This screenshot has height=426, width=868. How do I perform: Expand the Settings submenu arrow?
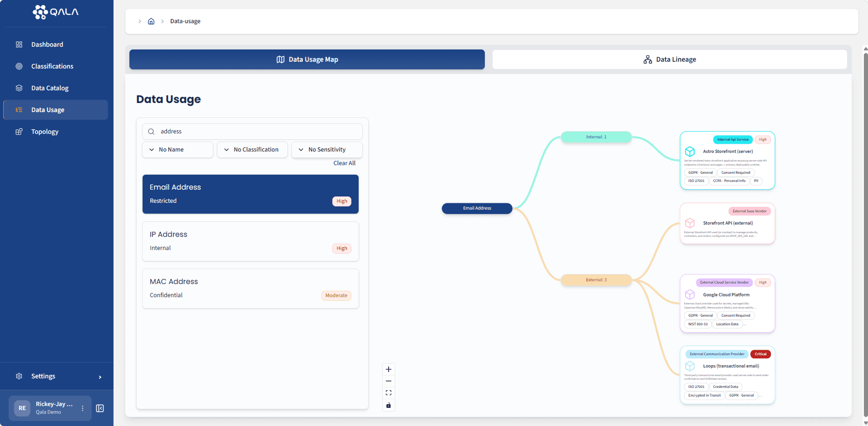click(100, 377)
